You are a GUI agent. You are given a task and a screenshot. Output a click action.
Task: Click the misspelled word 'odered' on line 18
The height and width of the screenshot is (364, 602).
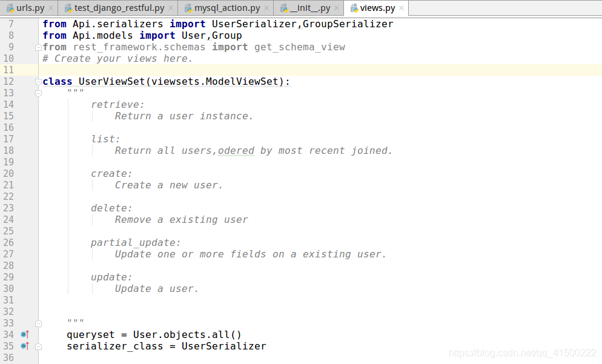[236, 151]
